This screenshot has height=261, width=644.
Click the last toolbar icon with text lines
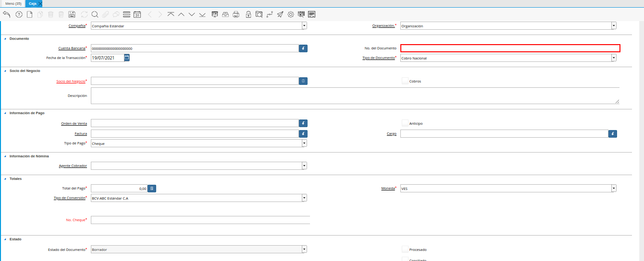(x=312, y=14)
